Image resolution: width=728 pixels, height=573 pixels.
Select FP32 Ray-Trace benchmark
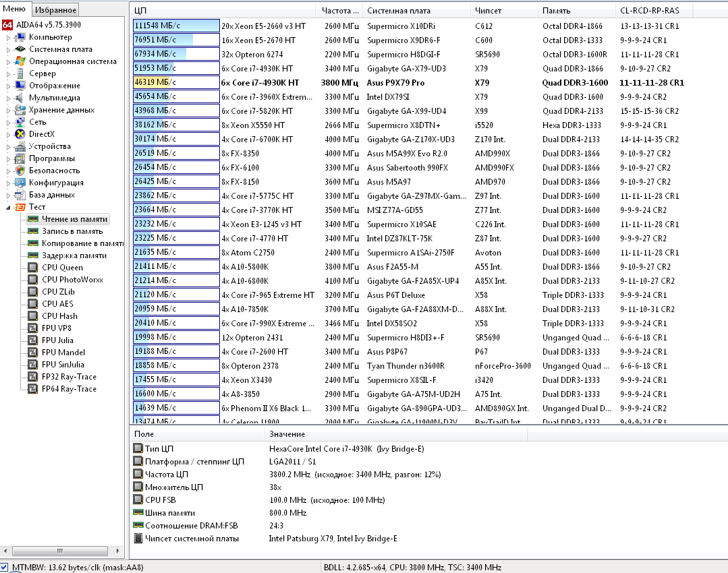pos(69,377)
